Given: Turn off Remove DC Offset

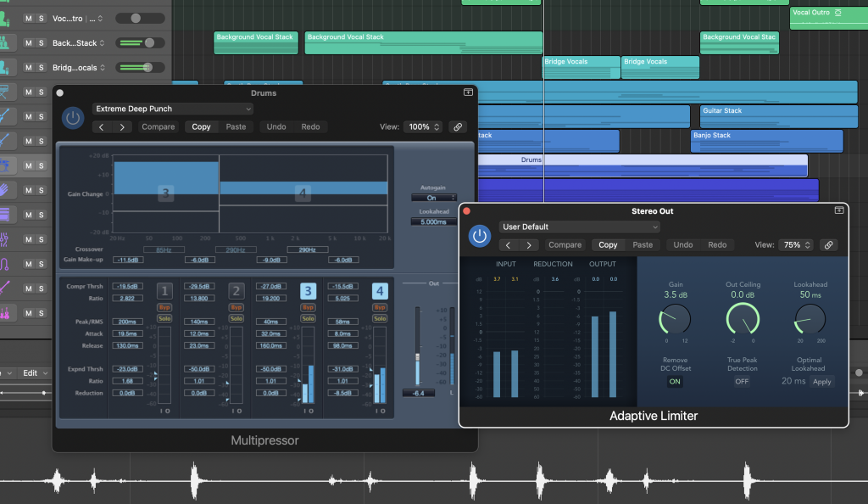Looking at the screenshot, I should click(675, 382).
